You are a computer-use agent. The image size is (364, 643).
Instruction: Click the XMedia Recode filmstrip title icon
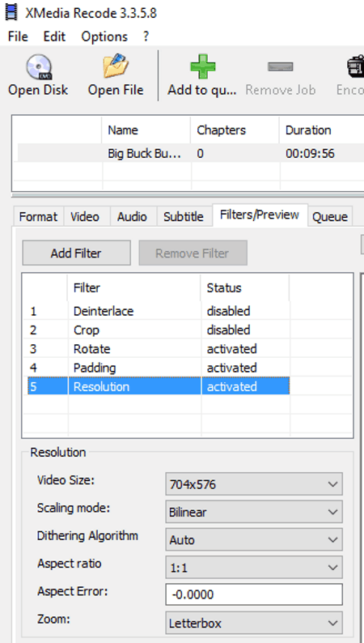coord(11,12)
